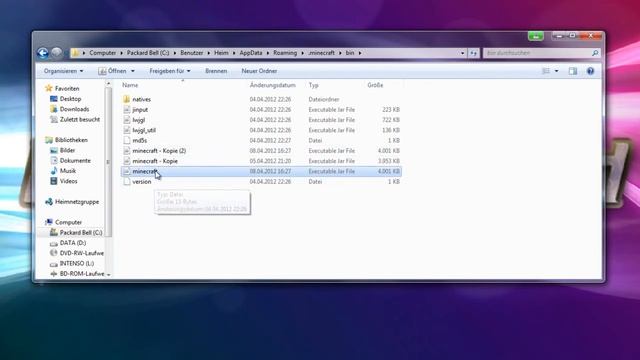This screenshot has width=640, height=360.
Task: Click the green button in title bar
Action: pos(536,36)
